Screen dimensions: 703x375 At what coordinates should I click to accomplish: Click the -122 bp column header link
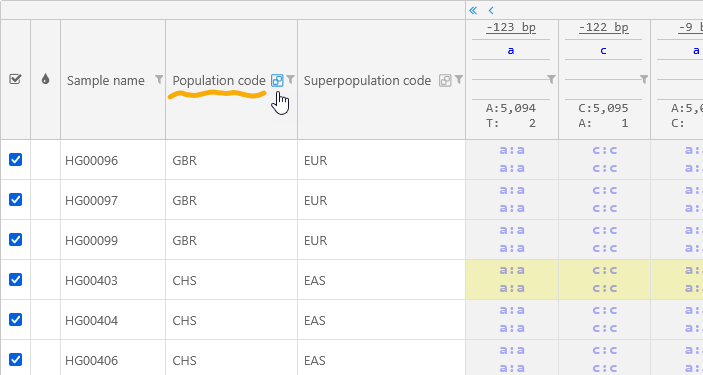(x=603, y=28)
